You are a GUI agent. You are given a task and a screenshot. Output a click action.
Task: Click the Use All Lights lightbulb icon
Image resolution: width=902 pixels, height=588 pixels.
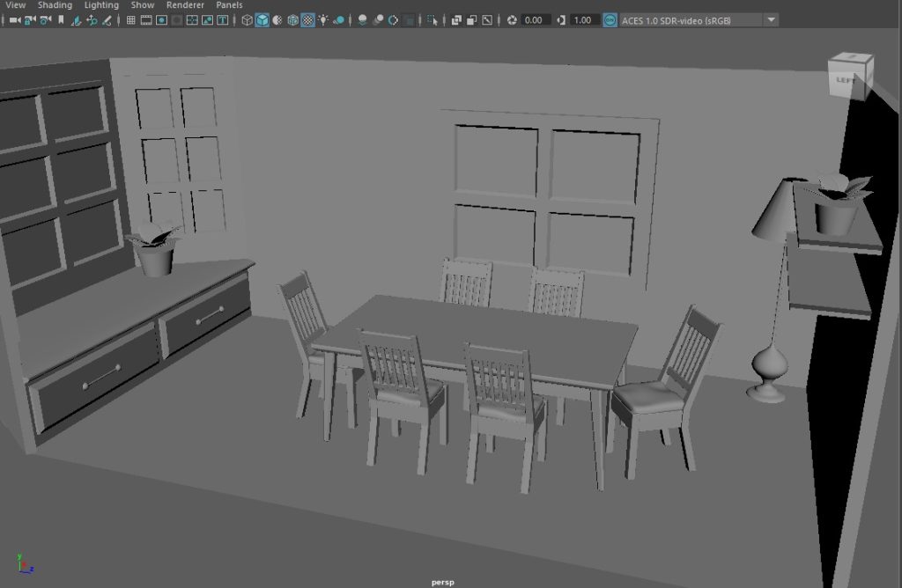coord(323,20)
